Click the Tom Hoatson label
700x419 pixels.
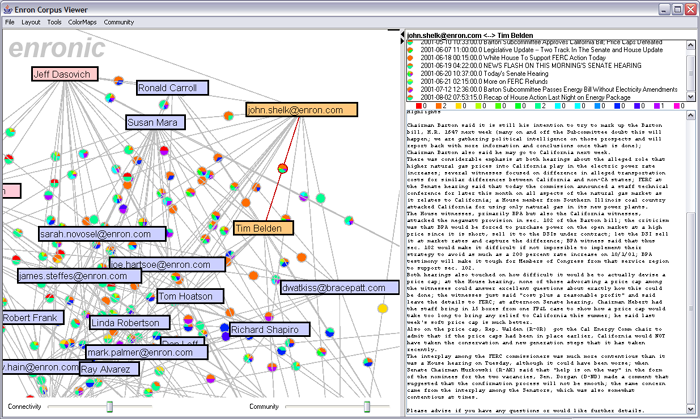click(191, 296)
